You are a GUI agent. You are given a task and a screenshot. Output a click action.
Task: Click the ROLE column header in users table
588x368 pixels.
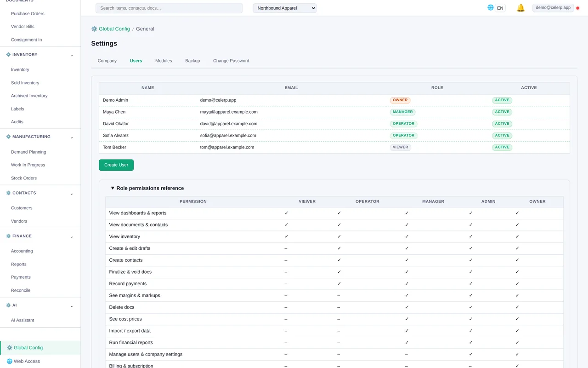coord(437,88)
